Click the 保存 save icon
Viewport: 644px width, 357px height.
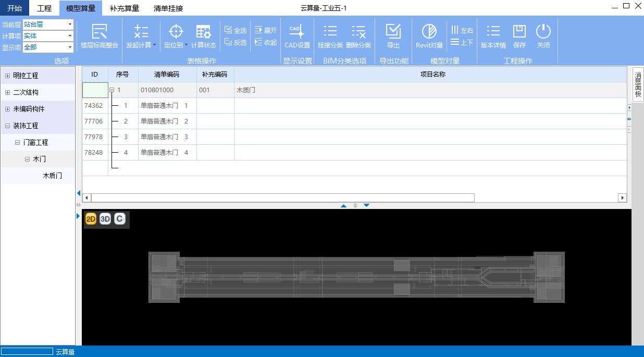[x=519, y=32]
